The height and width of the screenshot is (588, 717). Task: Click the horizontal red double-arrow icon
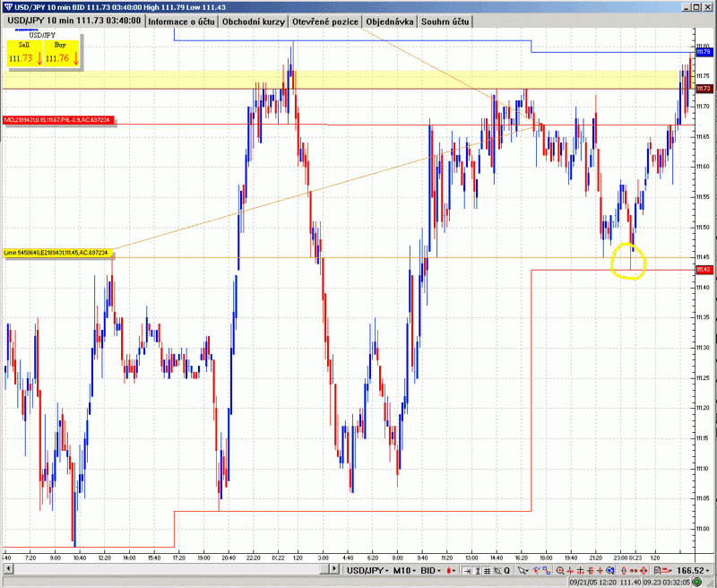[x=634, y=571]
